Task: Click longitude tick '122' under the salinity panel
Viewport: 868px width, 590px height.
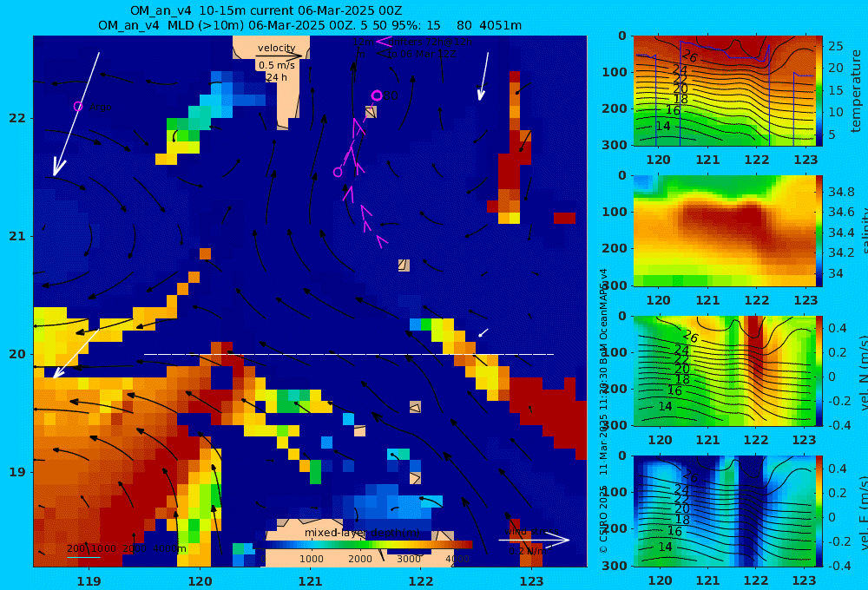Action: click(x=756, y=300)
